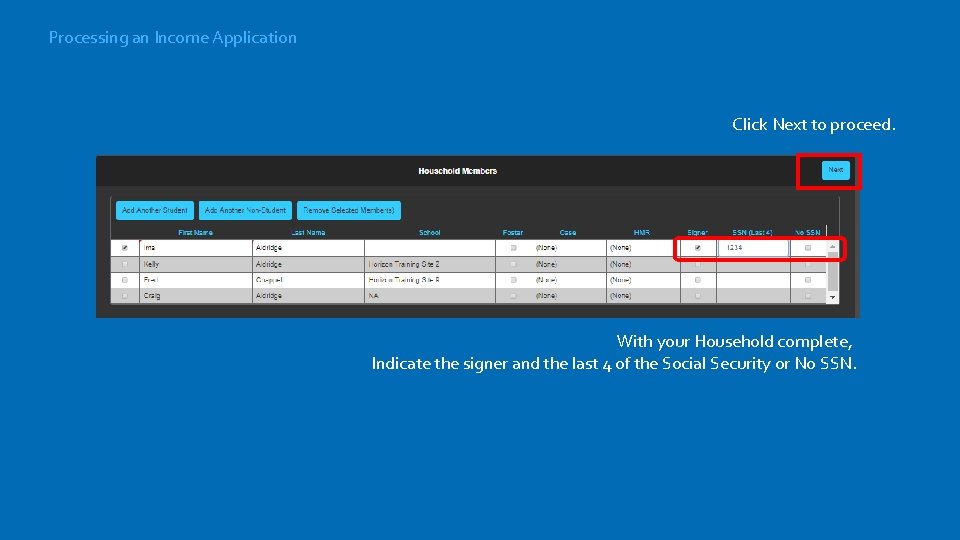The height and width of the screenshot is (540, 960).
Task: Click Horizon Training Site 2 school cell
Action: pos(430,264)
